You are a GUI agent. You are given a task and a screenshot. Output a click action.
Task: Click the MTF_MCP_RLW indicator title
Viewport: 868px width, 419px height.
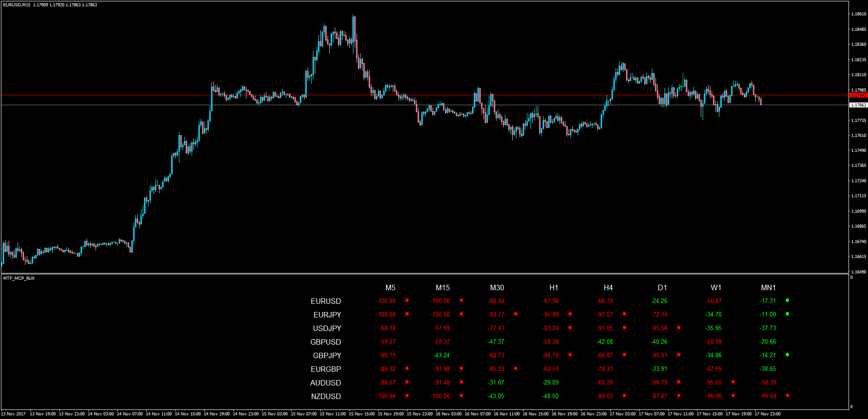19,278
